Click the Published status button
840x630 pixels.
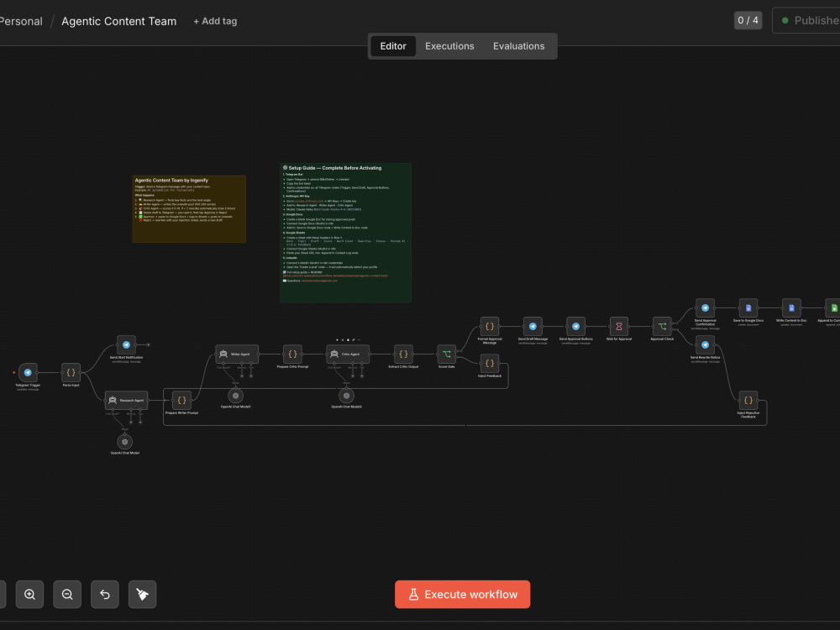click(x=806, y=20)
